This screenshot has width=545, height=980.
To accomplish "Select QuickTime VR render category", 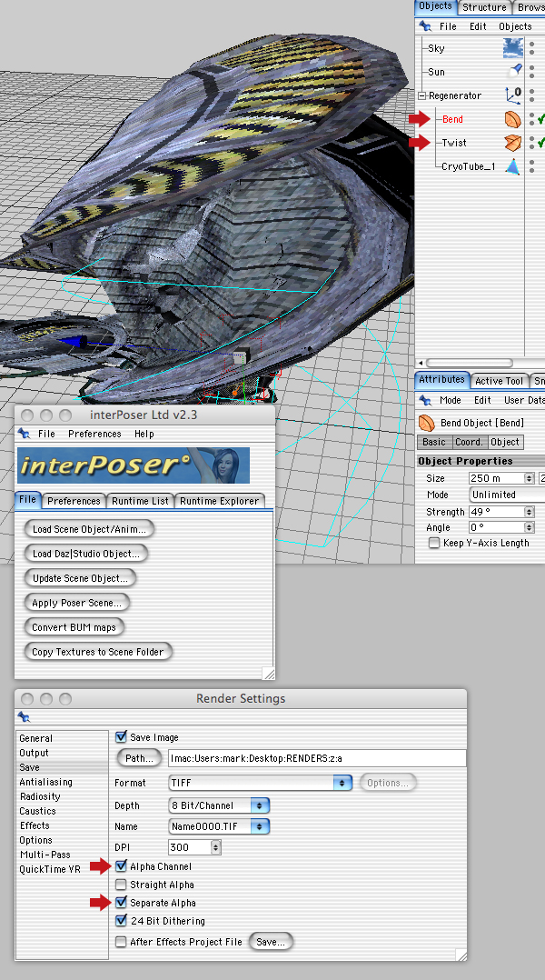I will coord(49,869).
